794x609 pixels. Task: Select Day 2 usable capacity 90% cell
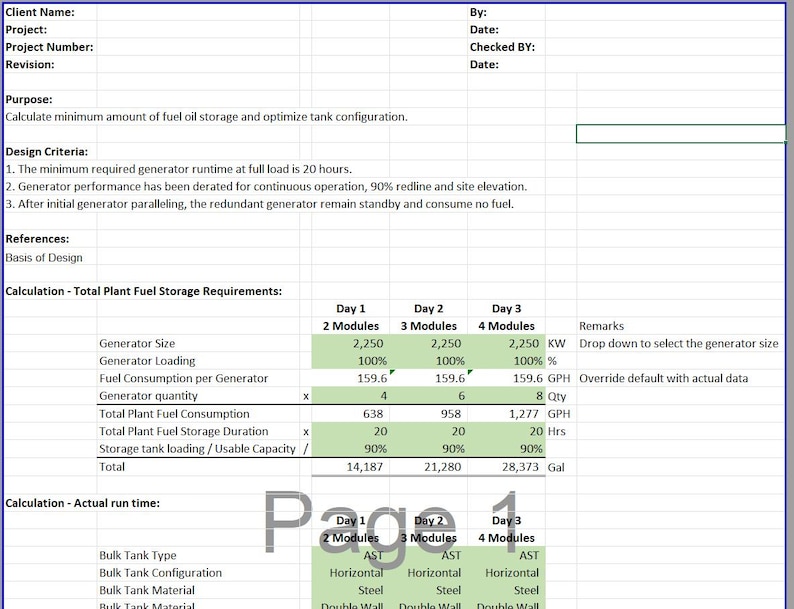[429, 449]
